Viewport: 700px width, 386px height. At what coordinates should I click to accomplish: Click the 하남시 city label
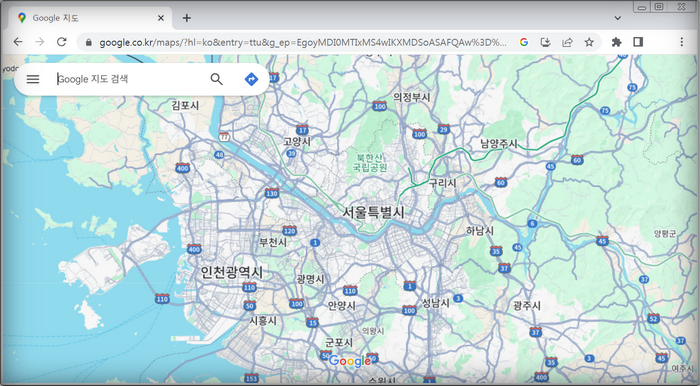click(x=480, y=231)
